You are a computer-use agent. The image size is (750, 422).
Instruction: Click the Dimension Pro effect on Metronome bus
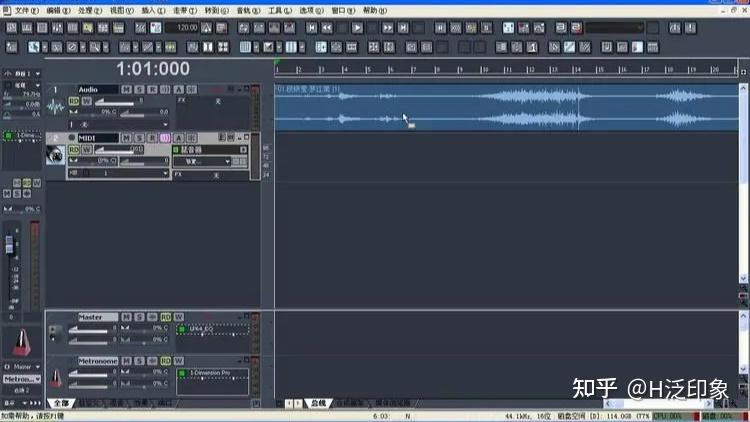click(x=213, y=373)
